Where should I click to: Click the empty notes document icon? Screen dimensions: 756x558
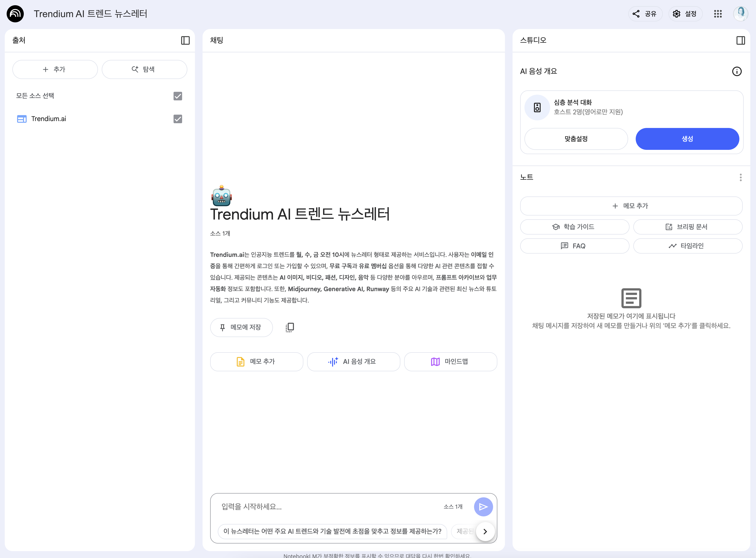point(631,298)
